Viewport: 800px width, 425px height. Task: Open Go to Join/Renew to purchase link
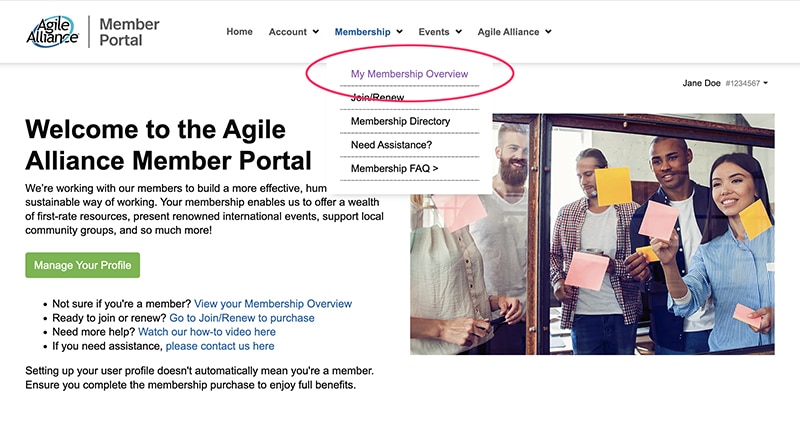point(242,318)
